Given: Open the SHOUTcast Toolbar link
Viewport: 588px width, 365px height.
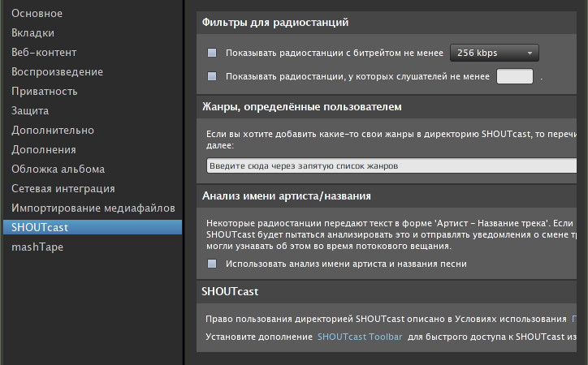Looking at the screenshot, I should coord(360,337).
